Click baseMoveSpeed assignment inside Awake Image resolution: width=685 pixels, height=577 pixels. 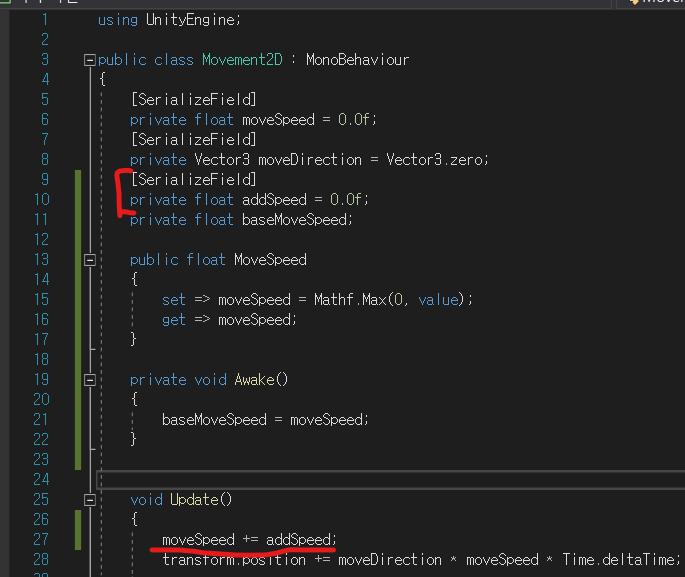coord(212,420)
